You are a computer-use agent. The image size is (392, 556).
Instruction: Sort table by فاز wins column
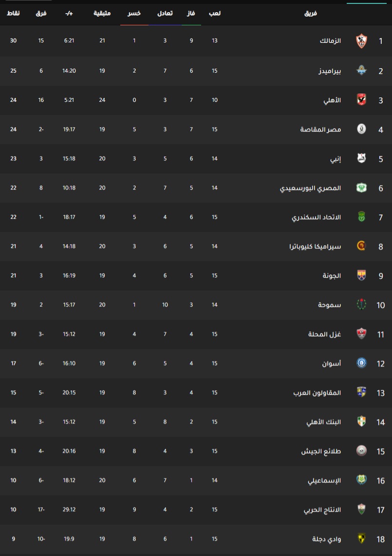(x=191, y=14)
